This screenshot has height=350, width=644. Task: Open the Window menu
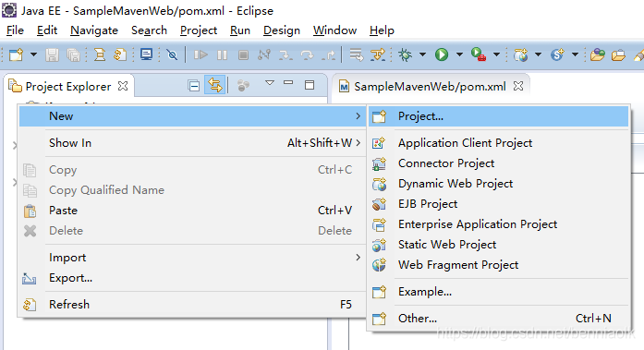[x=334, y=30]
